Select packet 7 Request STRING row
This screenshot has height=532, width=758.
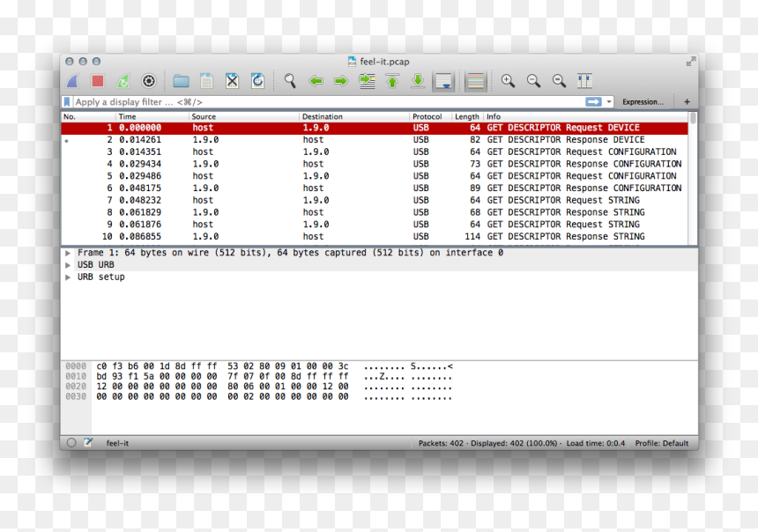click(x=375, y=200)
